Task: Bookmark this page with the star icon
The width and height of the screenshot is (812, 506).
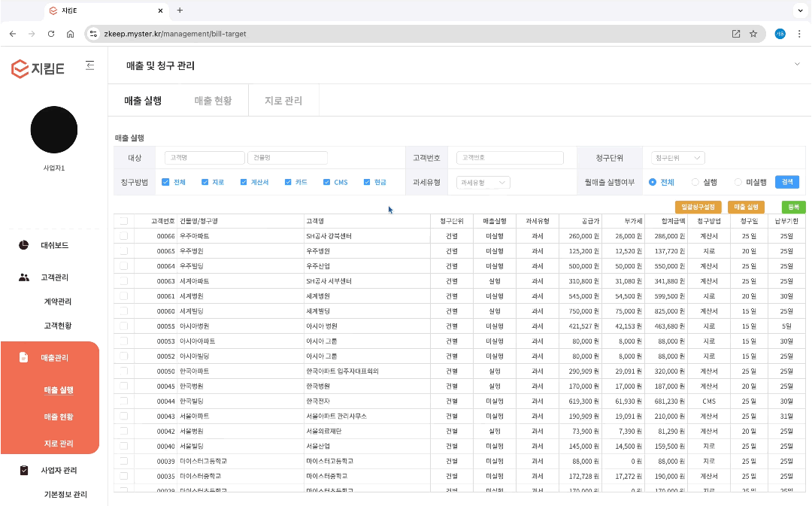Action: (753, 34)
